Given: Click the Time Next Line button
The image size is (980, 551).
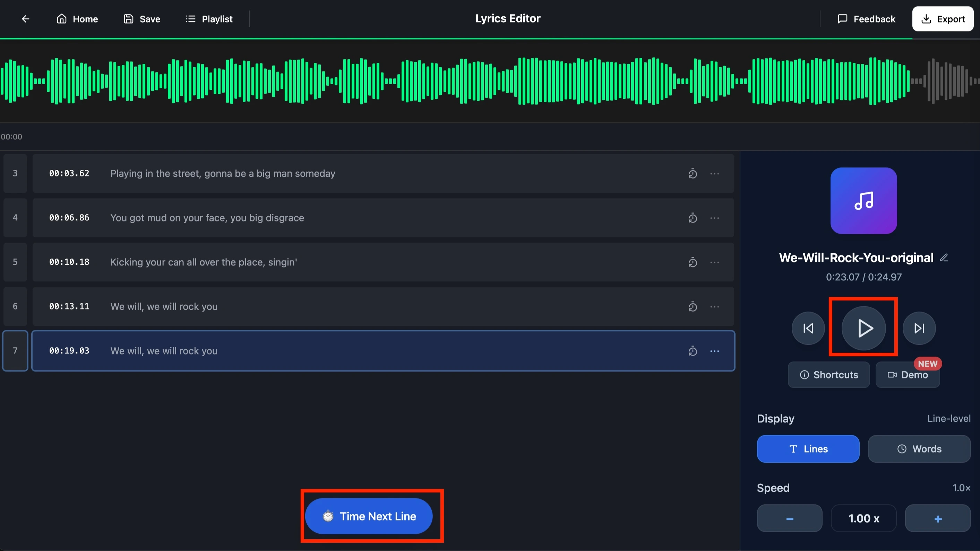Looking at the screenshot, I should (369, 516).
